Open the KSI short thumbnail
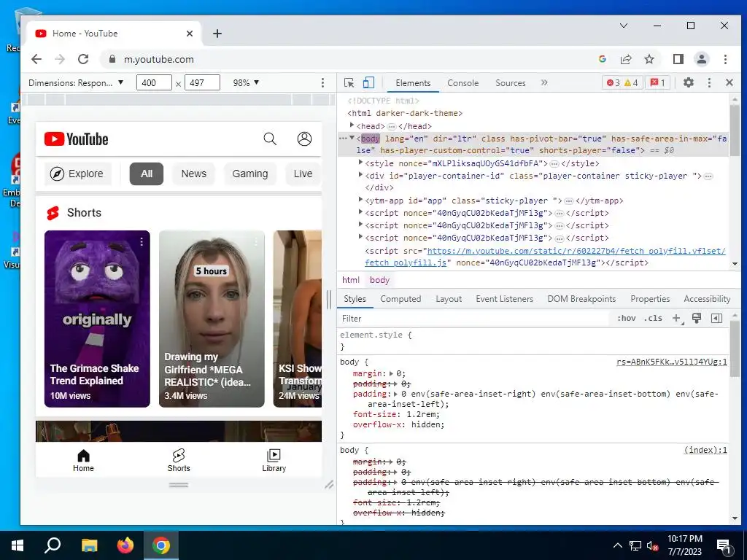This screenshot has height=560, width=747. [x=298, y=319]
